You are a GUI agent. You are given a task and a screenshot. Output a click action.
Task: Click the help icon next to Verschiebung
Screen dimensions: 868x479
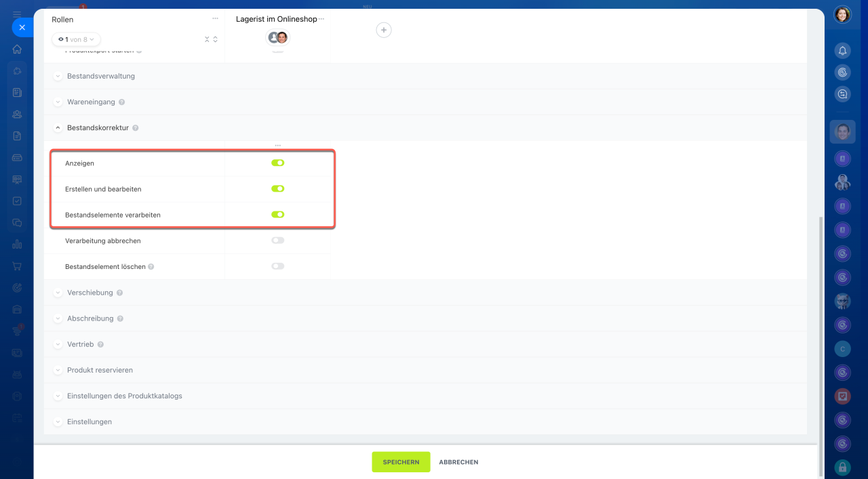[x=119, y=293]
